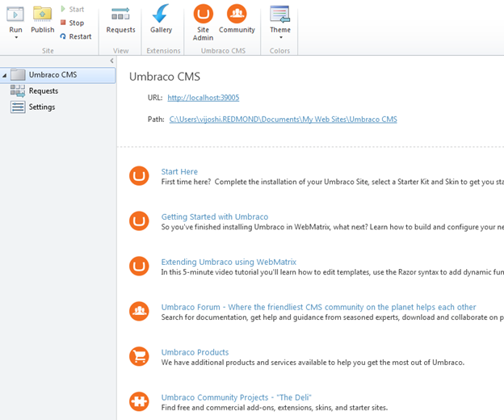The height and width of the screenshot is (420, 504).
Task: Select Settings in the sidebar
Action: (x=42, y=107)
